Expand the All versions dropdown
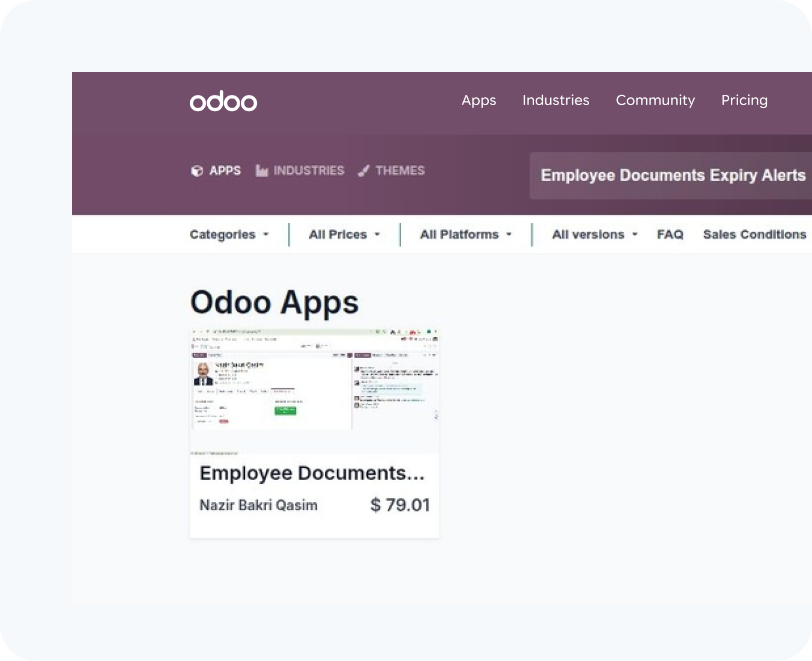 point(595,234)
